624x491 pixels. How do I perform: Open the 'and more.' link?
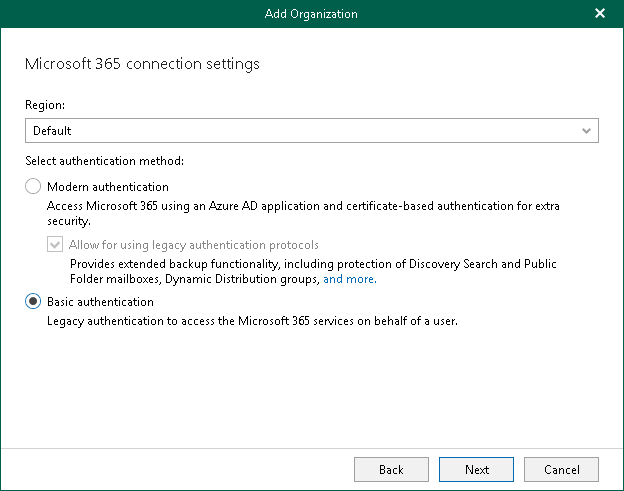349,279
